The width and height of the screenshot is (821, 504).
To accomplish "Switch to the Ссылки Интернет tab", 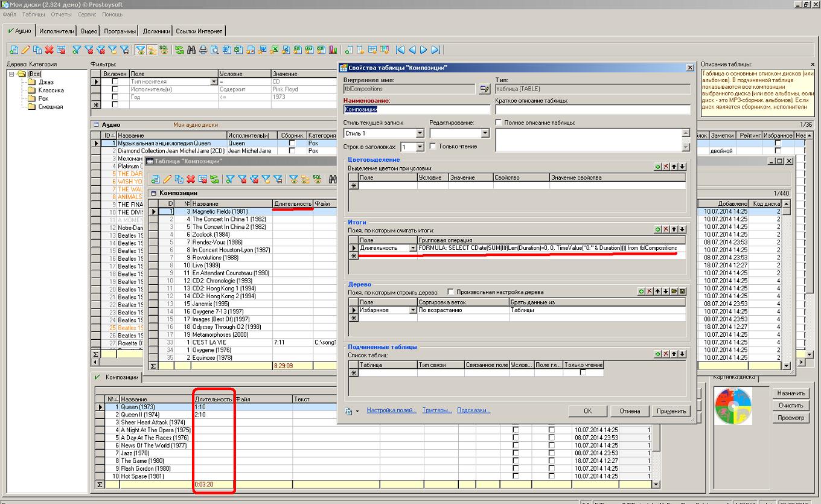I will (x=199, y=31).
